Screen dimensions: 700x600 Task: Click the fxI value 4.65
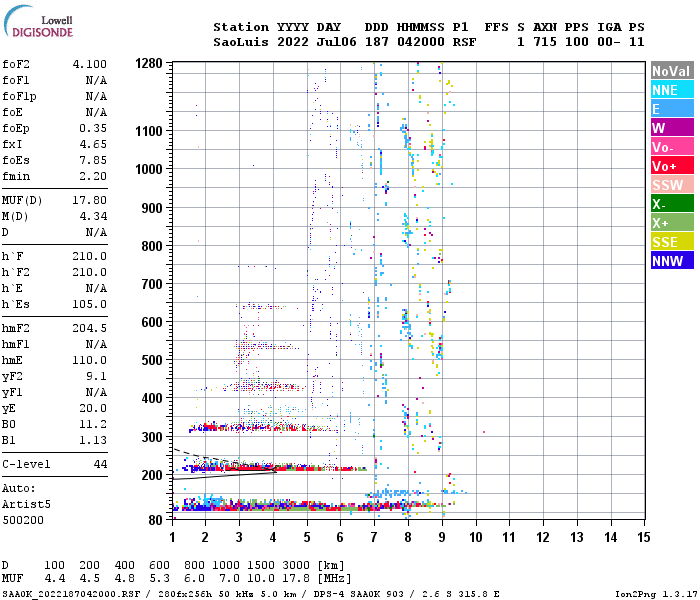[x=93, y=144]
